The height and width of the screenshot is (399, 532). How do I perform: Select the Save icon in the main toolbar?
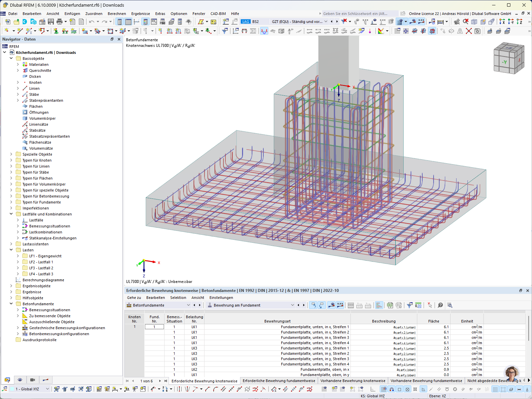pyautogui.click(x=51, y=22)
